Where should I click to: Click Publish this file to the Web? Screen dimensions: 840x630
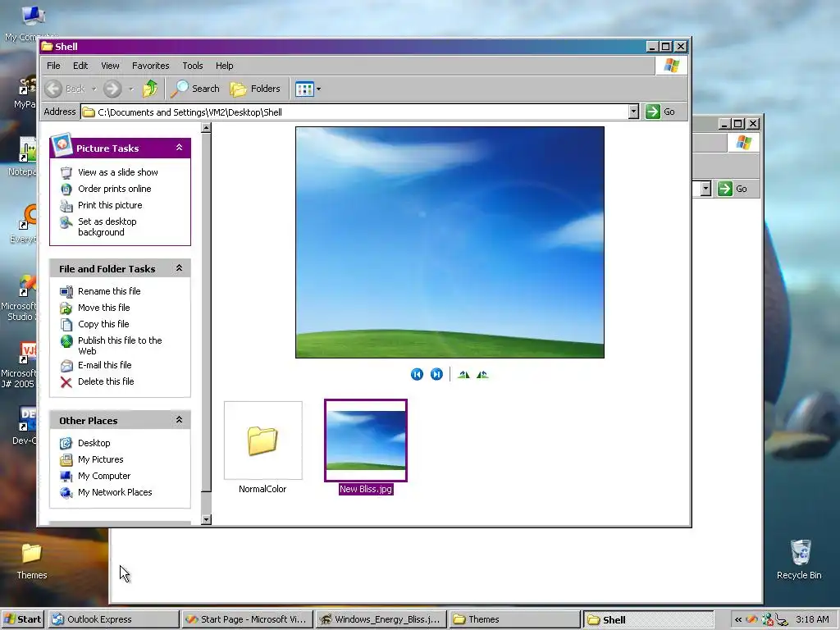120,345
